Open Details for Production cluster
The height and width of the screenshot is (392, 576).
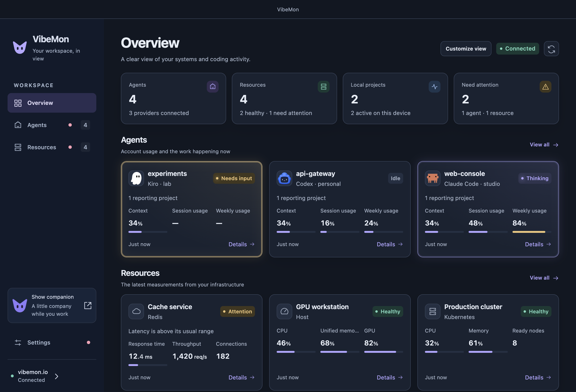click(538, 377)
